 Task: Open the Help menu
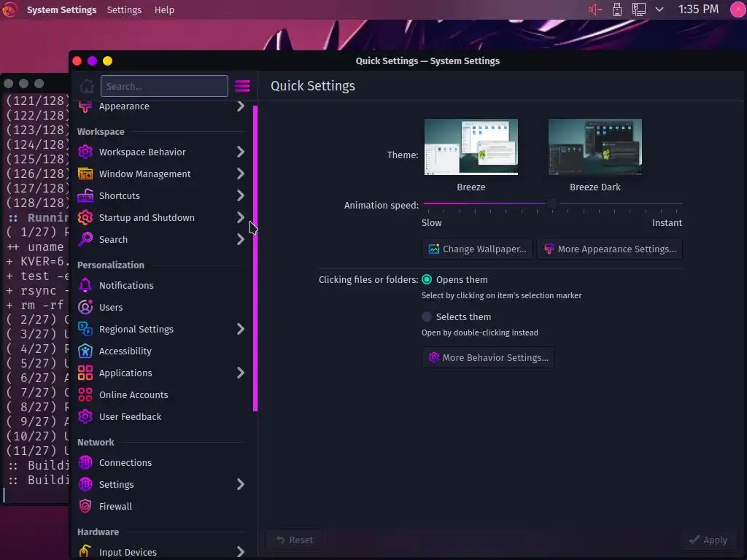[164, 9]
